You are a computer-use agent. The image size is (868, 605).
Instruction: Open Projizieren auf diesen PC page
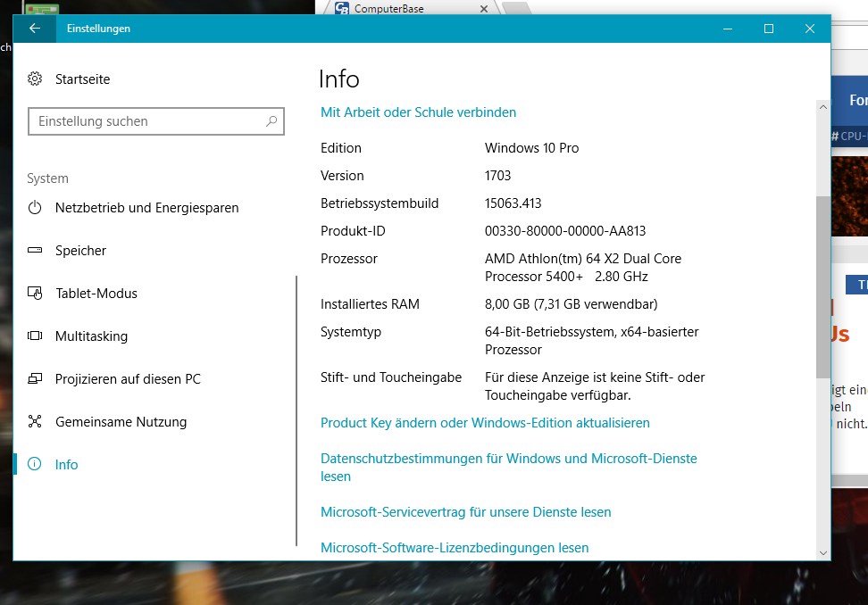pos(128,379)
